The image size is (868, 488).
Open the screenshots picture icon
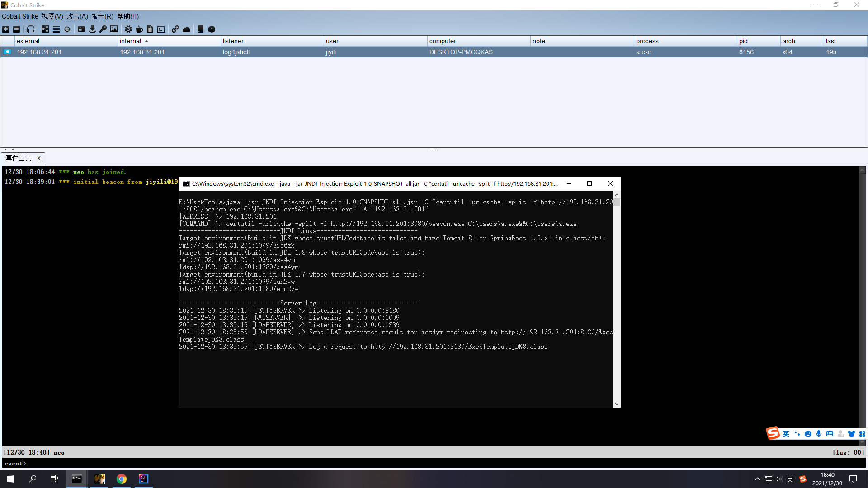click(x=114, y=29)
